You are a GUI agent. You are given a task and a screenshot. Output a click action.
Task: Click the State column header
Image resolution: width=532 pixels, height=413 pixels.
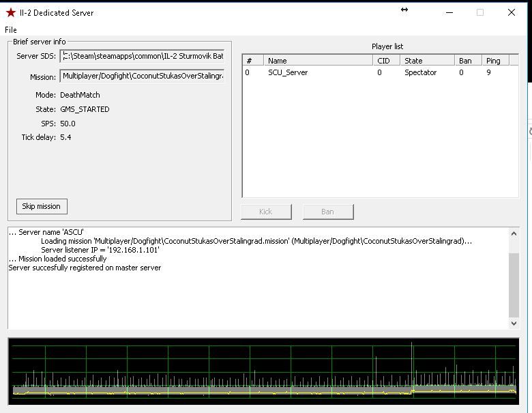[428, 61]
